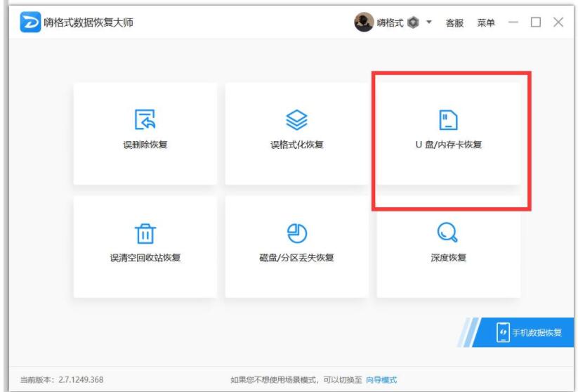The image size is (578, 392).
Task: Click the 深度恢复 label text
Action: click(x=449, y=258)
